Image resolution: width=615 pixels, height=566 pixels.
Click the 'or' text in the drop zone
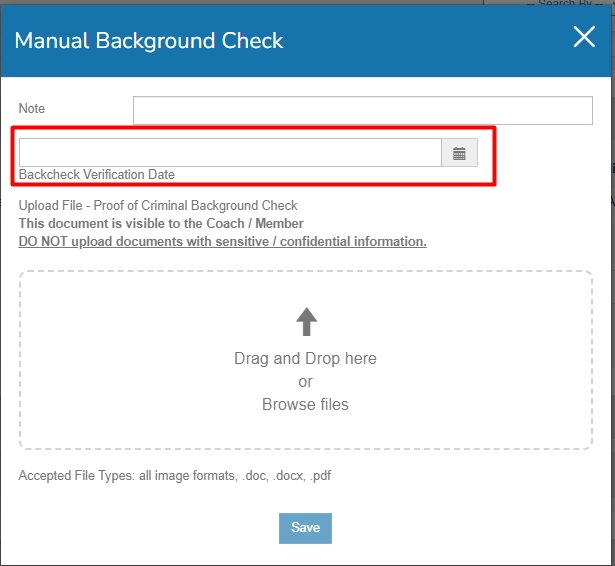tap(305, 382)
